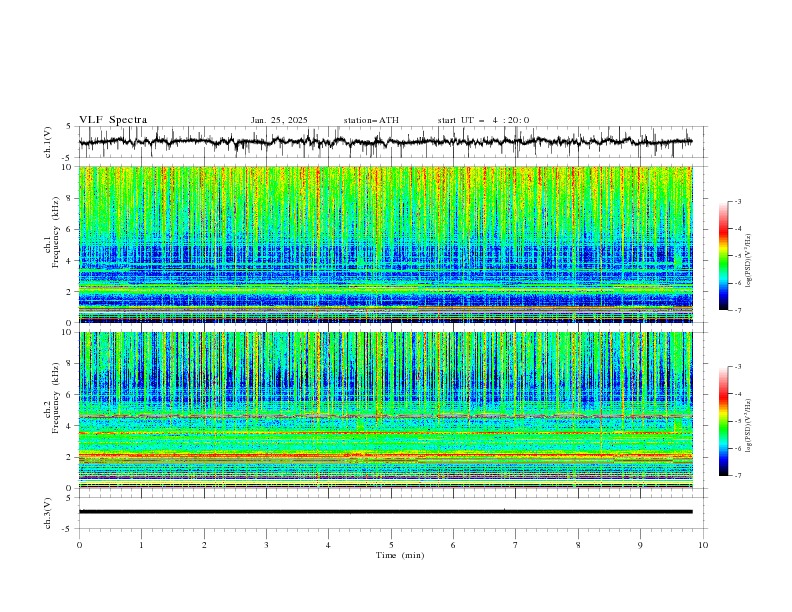Select the "start UT = 4 :20: 0" text
792x612 pixels.
pos(483,120)
